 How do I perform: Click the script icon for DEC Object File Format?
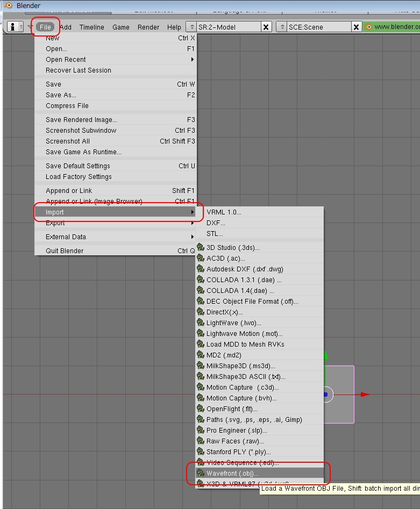pos(201,301)
